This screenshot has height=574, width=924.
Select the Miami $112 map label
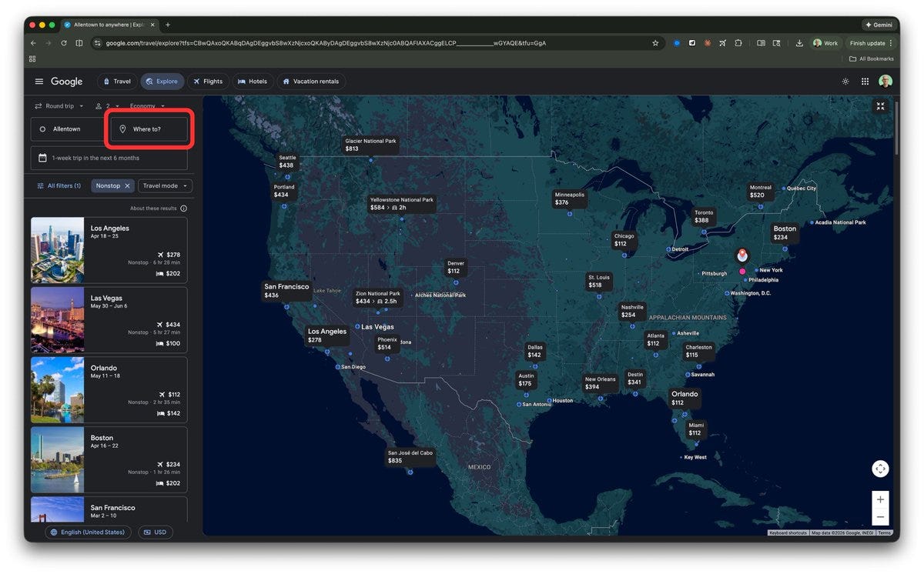click(695, 429)
